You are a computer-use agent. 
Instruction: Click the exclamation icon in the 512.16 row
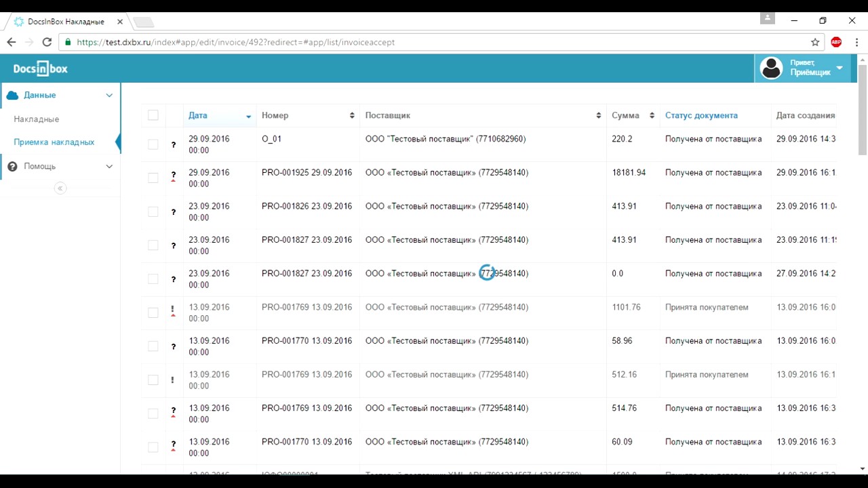point(173,380)
